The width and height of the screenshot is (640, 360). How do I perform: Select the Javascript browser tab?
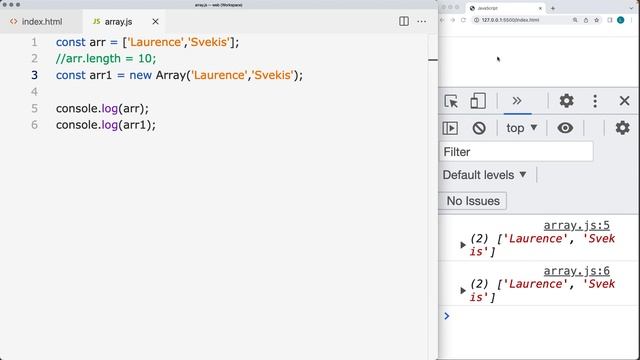(x=505, y=8)
